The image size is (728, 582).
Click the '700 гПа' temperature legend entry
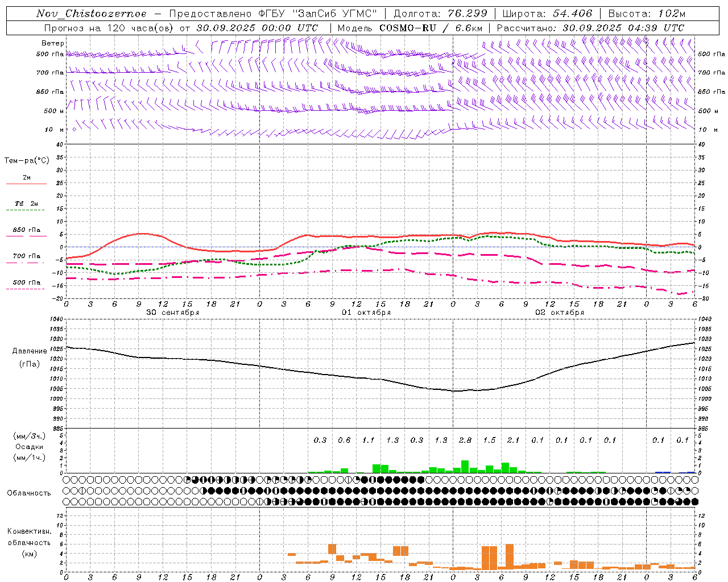click(26, 256)
